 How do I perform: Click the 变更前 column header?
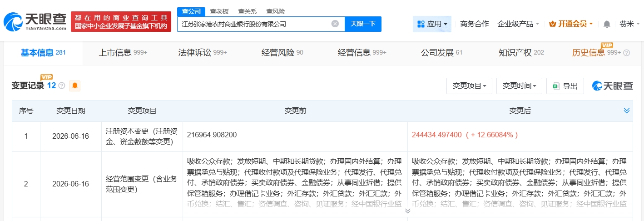click(x=295, y=110)
